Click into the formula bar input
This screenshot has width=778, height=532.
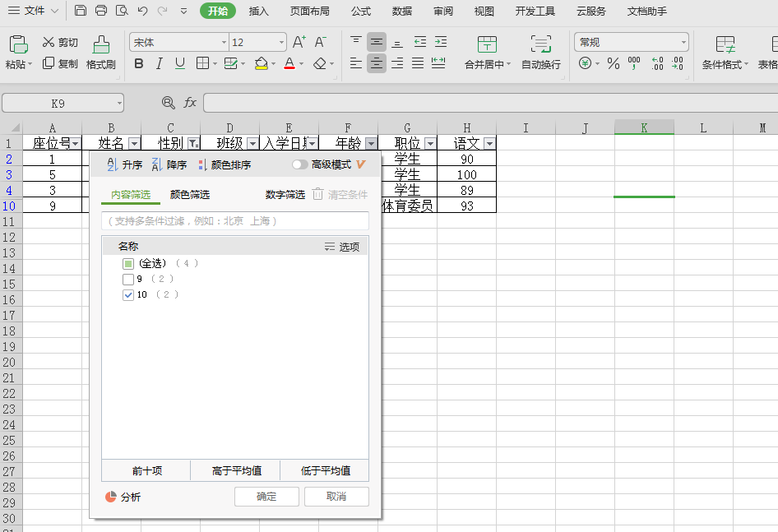click(x=490, y=103)
